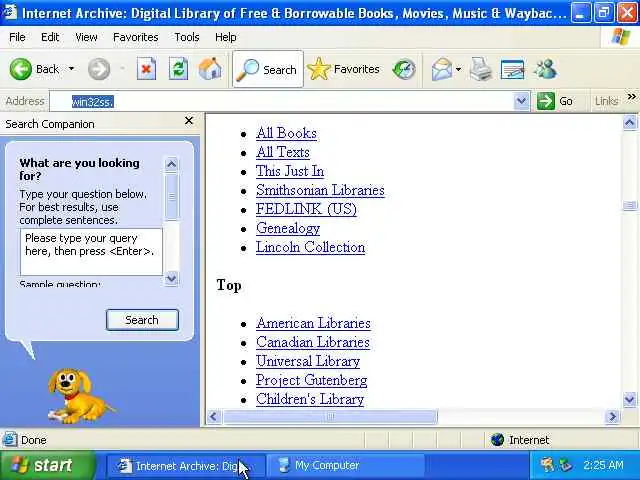Click into the Address bar field
The width and height of the screenshot is (640, 480).
282,101
